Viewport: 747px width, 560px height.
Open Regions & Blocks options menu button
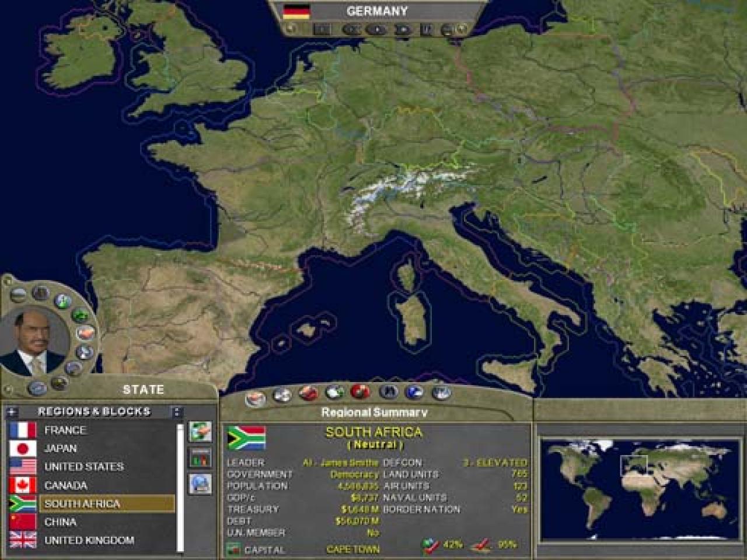pyautogui.click(x=177, y=412)
